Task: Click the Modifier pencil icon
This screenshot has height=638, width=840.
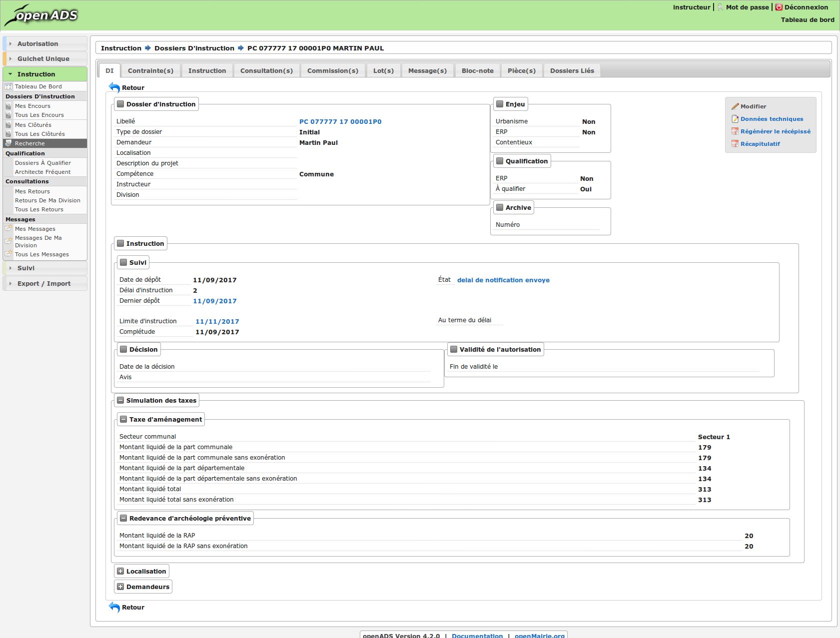Action: tap(735, 106)
